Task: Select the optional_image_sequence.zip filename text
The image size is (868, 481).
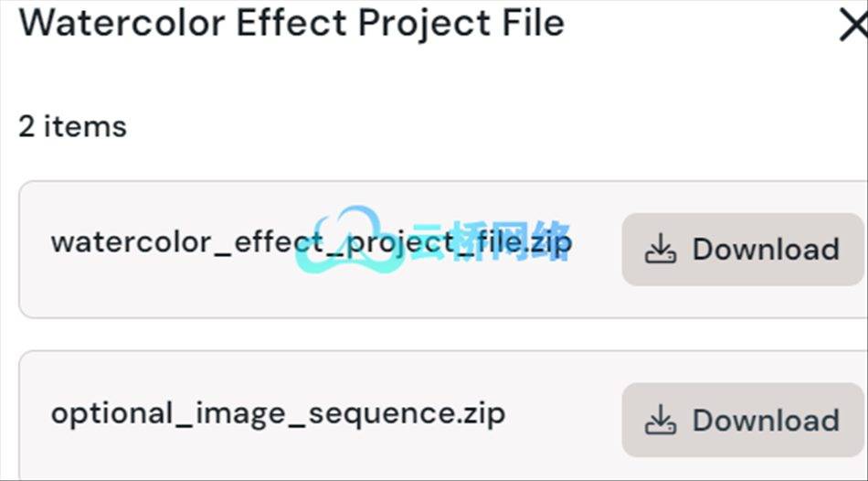Action: coord(278,414)
